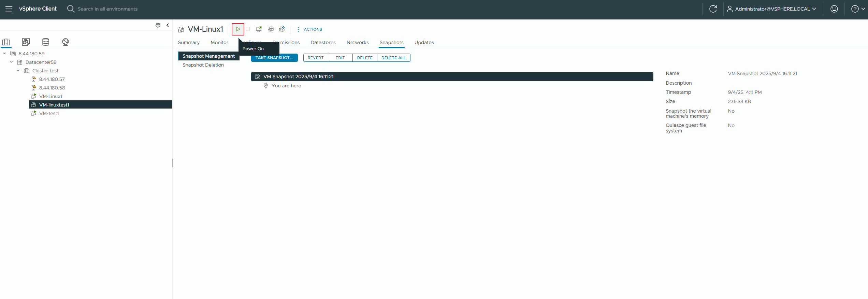Open the Networks tab
This screenshot has width=868, height=299.
(x=358, y=42)
